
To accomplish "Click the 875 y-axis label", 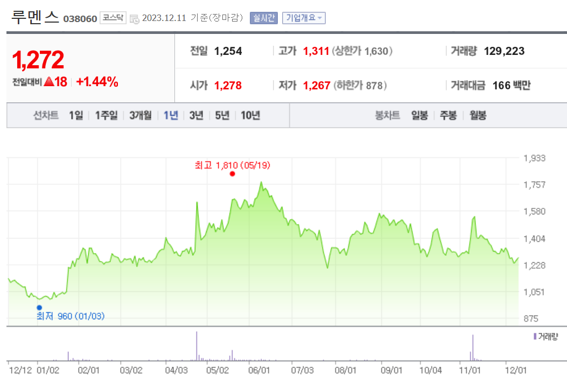I will pyautogui.click(x=531, y=319).
